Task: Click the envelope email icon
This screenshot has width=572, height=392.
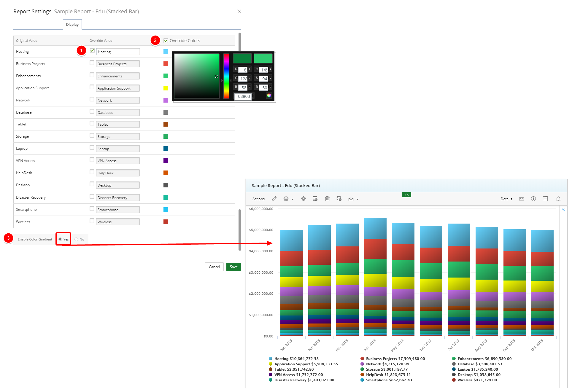Action: pyautogui.click(x=522, y=199)
